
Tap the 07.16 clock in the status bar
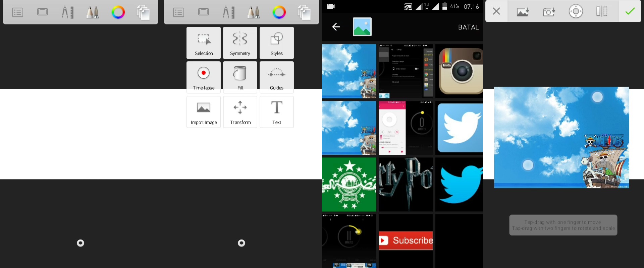click(471, 7)
